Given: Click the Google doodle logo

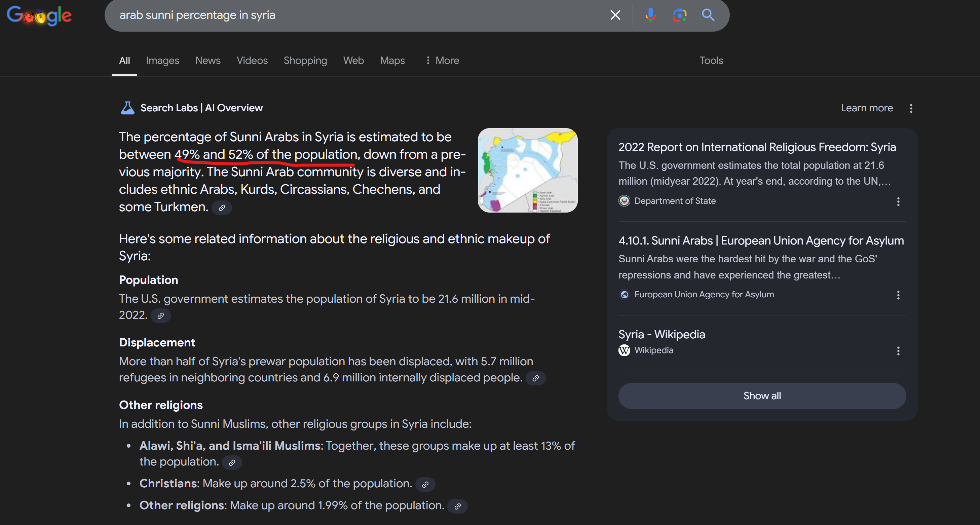Looking at the screenshot, I should click(x=39, y=15).
